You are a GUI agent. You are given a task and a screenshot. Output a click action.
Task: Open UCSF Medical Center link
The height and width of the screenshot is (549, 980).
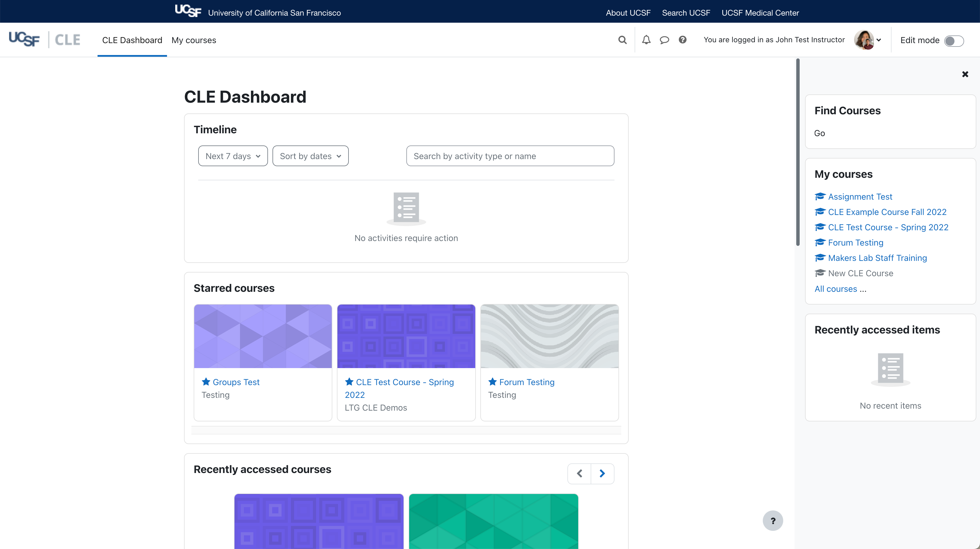pos(760,13)
